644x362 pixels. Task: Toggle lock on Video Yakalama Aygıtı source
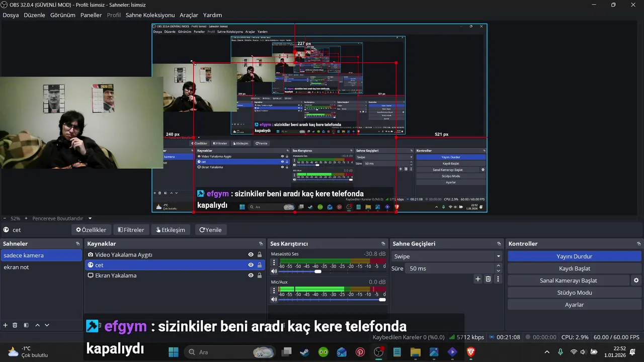[260, 255]
